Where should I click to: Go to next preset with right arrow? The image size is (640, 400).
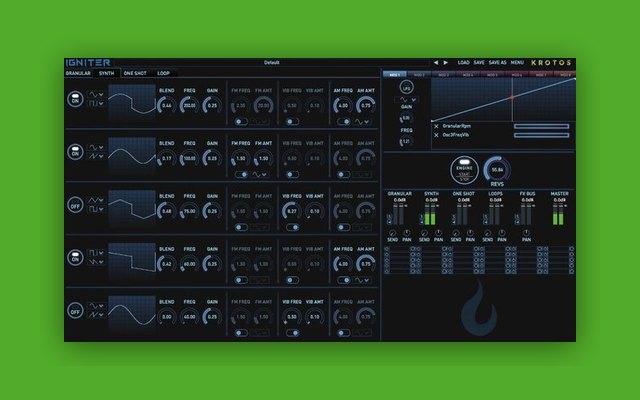(x=446, y=62)
